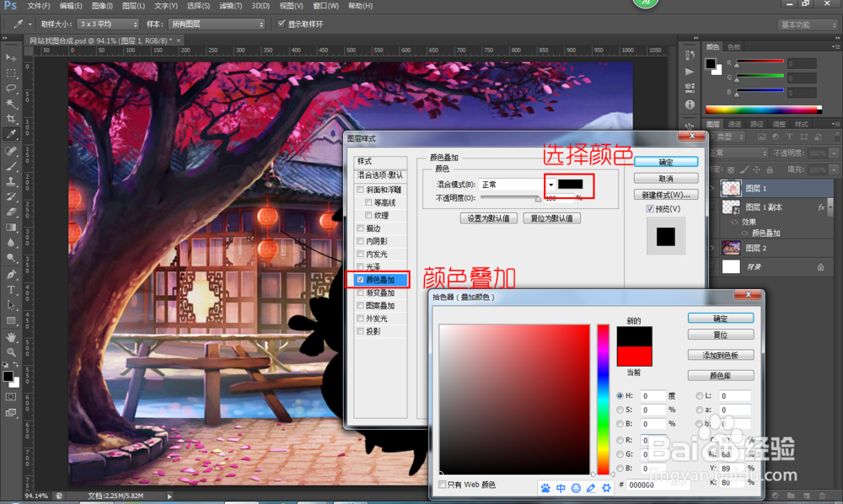
Task: Toggle Quick Mask mode
Action: click(11, 397)
